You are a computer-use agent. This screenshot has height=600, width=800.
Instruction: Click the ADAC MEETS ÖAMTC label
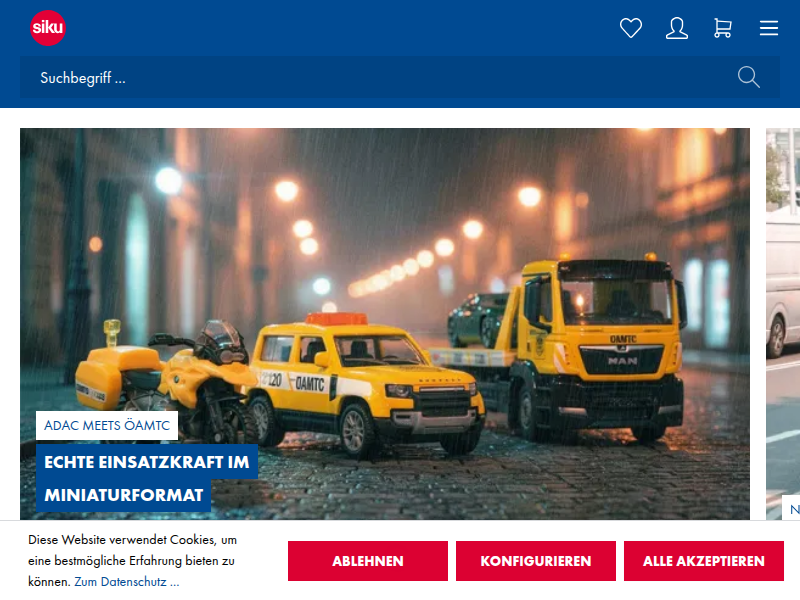pos(107,426)
